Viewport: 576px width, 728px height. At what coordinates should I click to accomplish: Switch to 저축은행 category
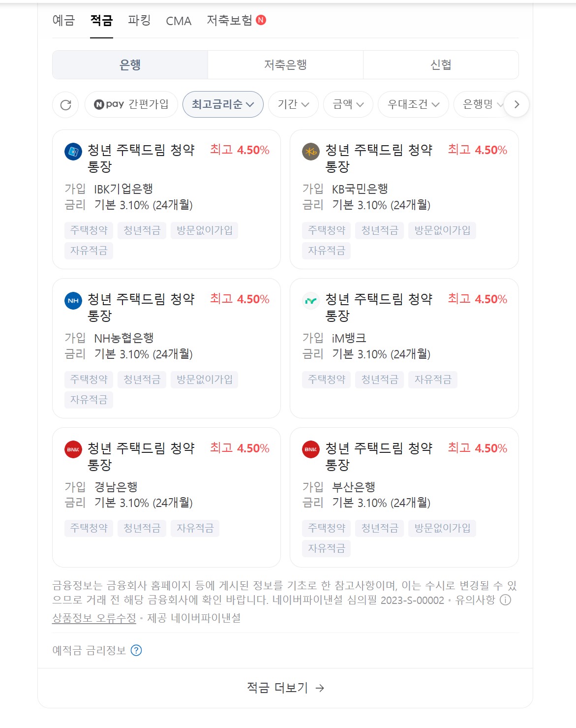pos(285,64)
